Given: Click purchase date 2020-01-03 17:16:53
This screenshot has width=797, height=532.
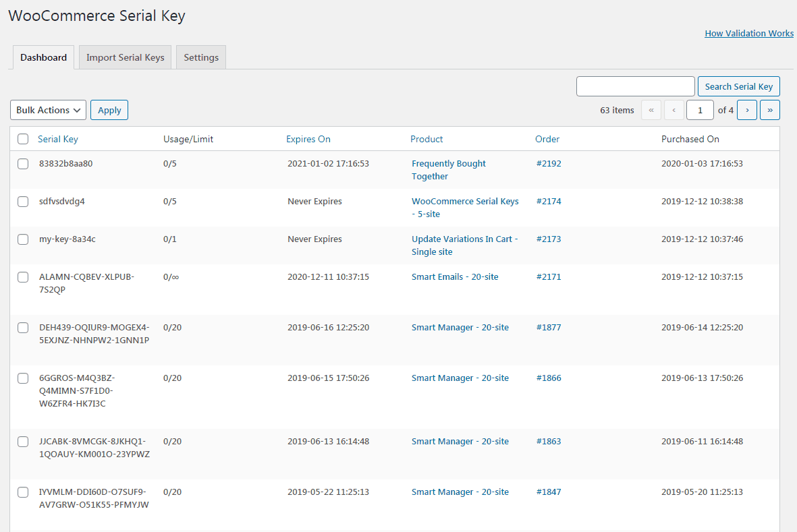Looking at the screenshot, I should pos(702,163).
